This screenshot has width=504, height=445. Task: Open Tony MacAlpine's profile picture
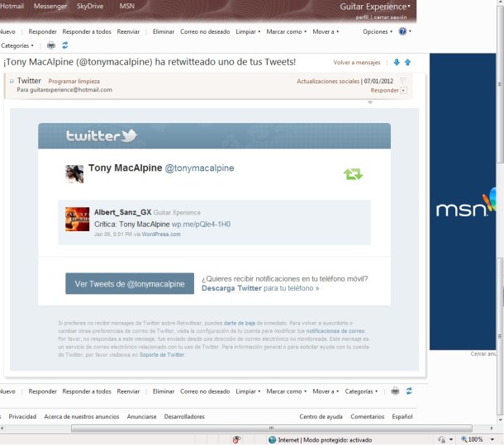pos(74,173)
